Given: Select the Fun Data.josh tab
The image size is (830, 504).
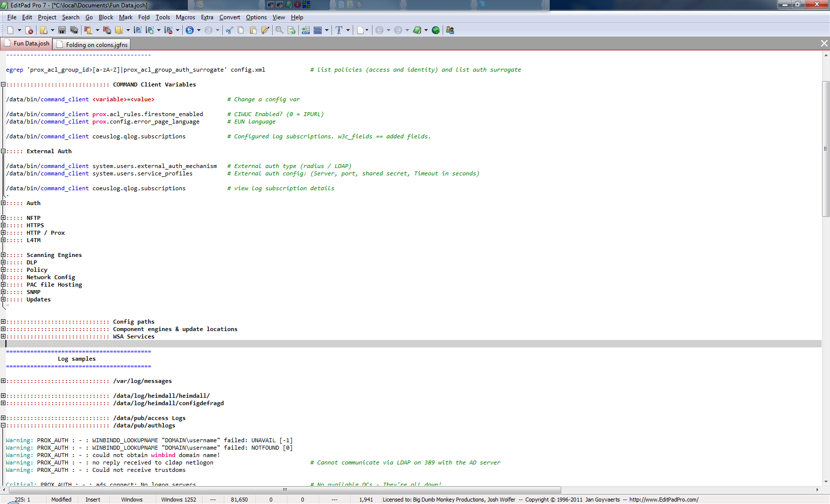Looking at the screenshot, I should pyautogui.click(x=27, y=43).
